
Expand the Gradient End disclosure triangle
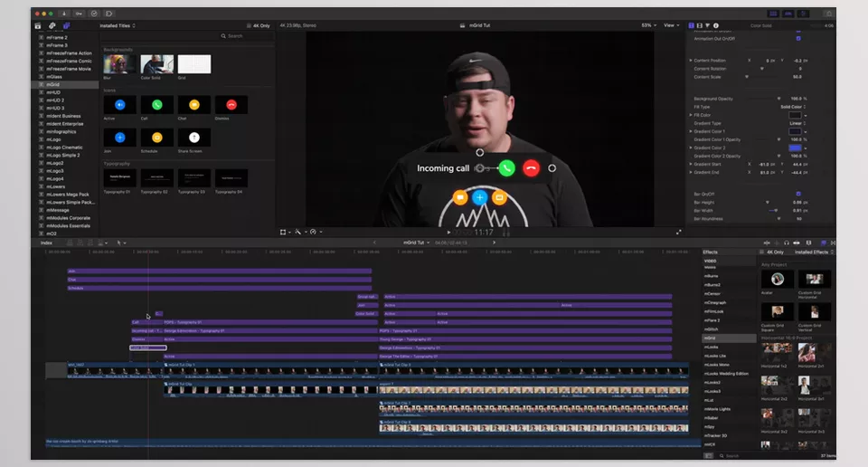click(691, 172)
